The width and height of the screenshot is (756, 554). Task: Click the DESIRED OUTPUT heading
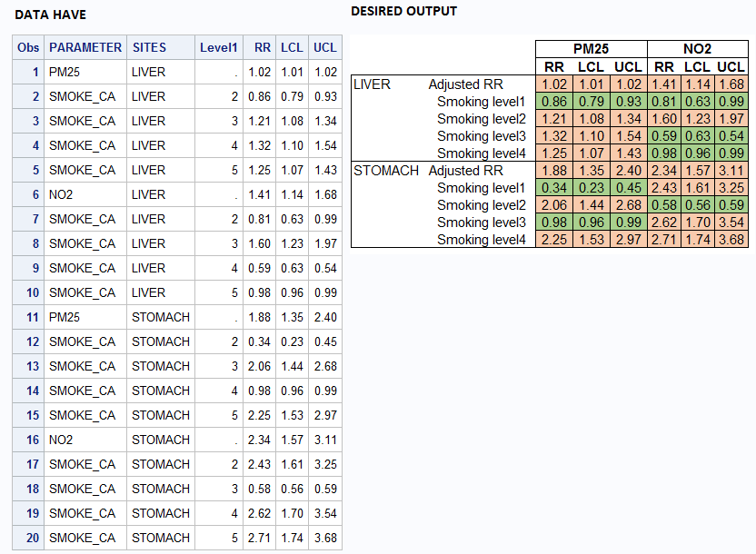pos(403,11)
